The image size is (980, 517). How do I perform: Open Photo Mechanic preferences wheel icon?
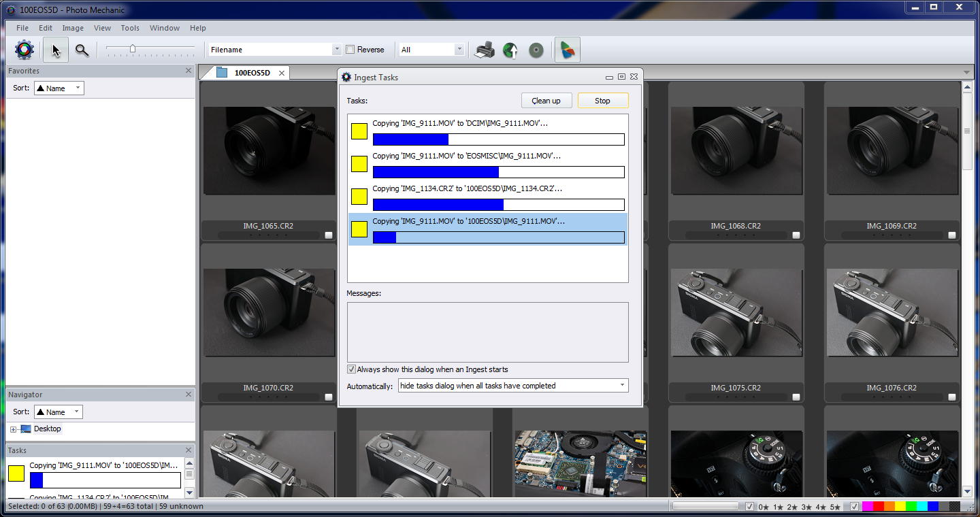click(x=24, y=50)
